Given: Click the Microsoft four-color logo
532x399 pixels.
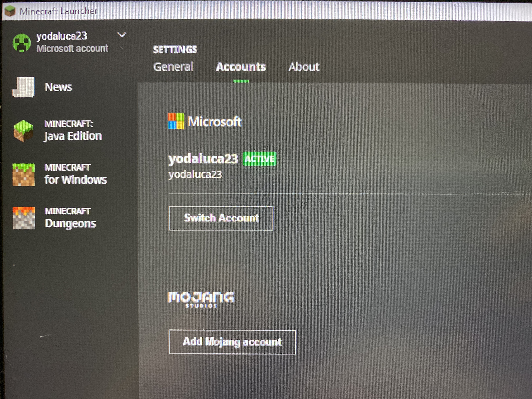Looking at the screenshot, I should coord(176,121).
